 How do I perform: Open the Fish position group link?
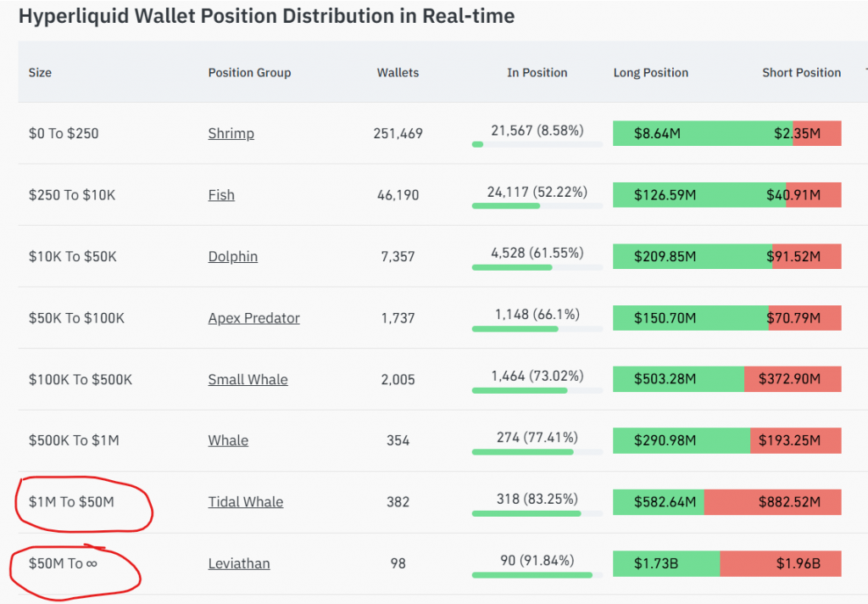221,195
